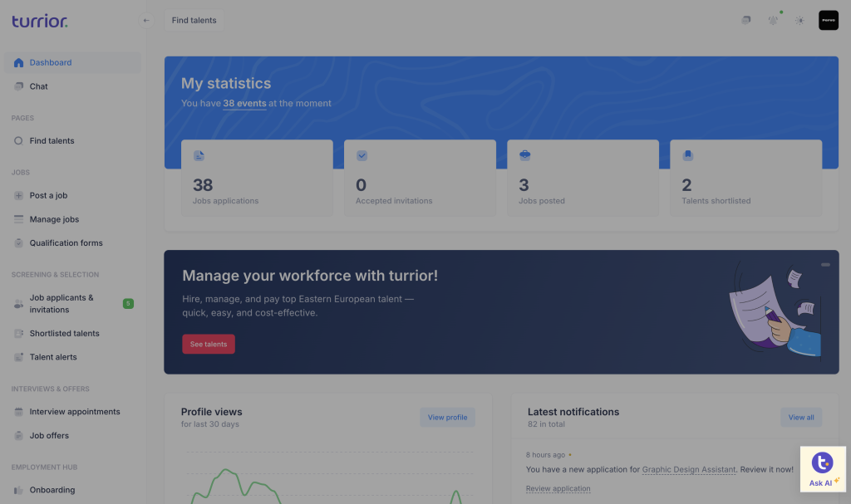Click the Review application link
This screenshot has height=504, width=851.
558,488
